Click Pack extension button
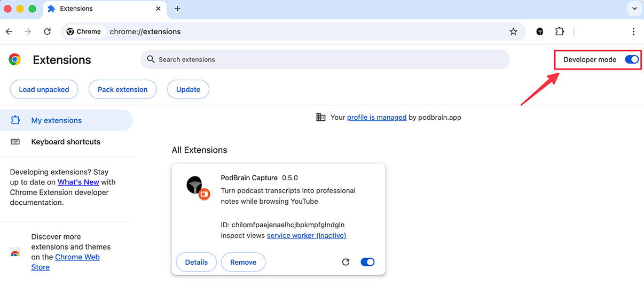This screenshot has width=644, height=293. [x=122, y=89]
